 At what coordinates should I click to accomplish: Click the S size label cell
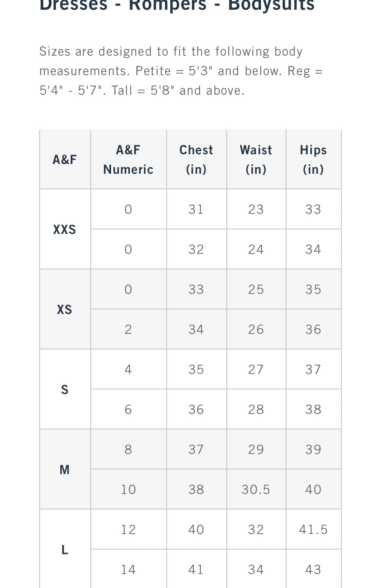point(64,390)
